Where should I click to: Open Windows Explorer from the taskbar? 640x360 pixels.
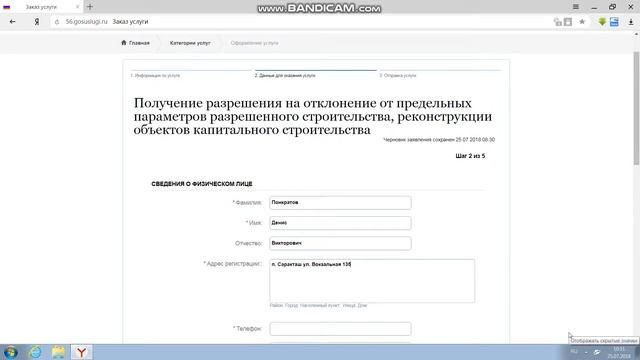pos(58,352)
